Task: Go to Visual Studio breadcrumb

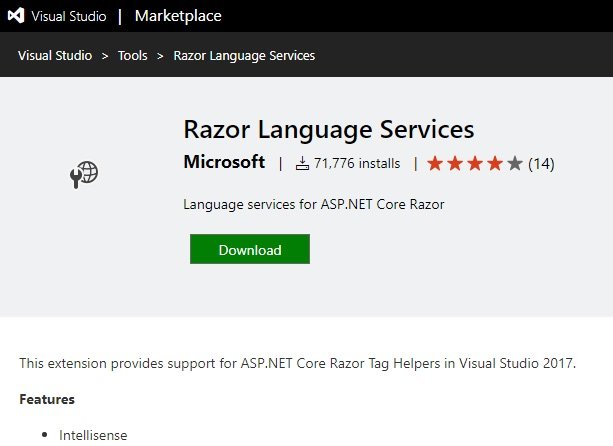Action: (x=55, y=56)
